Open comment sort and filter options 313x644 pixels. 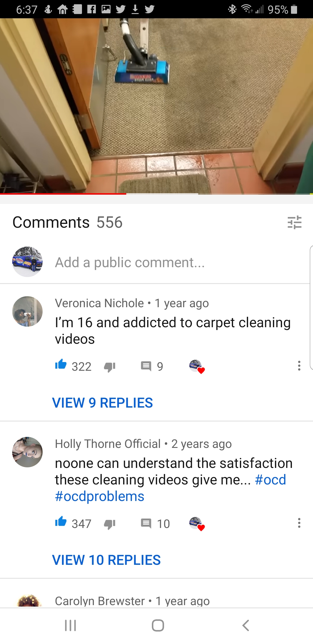click(294, 222)
